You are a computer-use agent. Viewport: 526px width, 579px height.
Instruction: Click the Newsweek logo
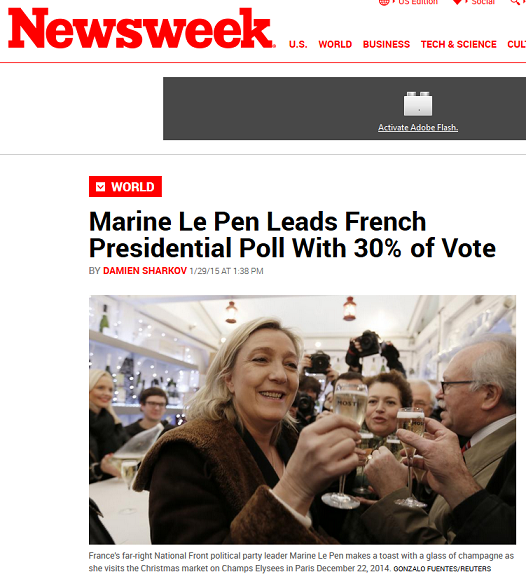[142, 28]
